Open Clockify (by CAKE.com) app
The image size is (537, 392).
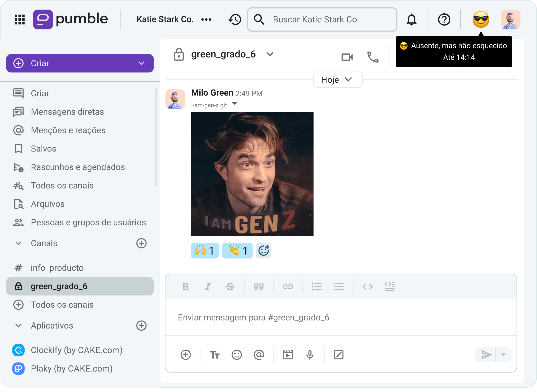(80, 350)
